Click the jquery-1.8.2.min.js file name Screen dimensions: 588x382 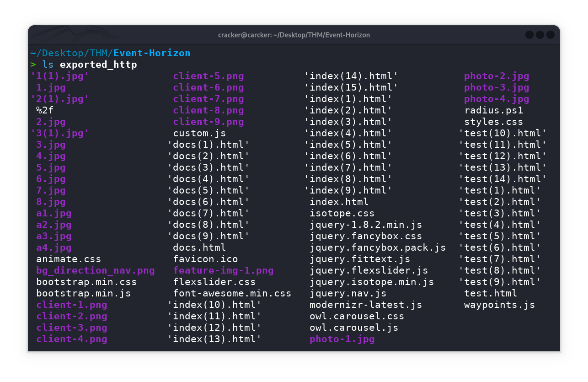366,225
